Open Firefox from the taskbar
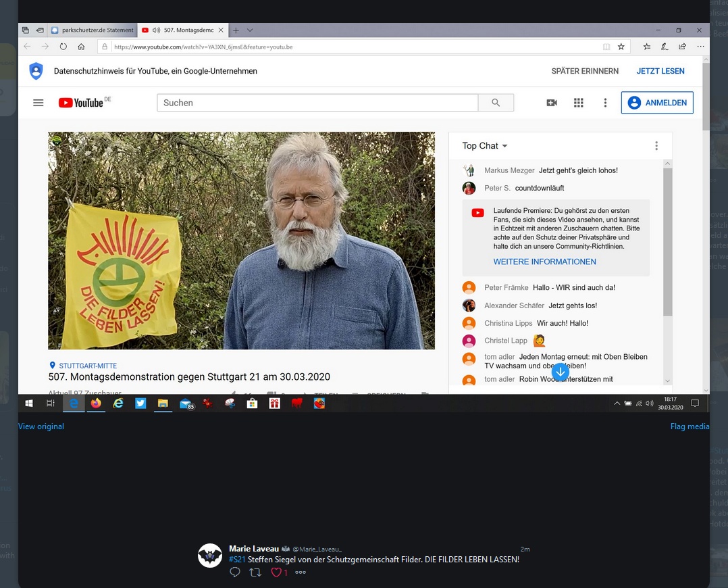This screenshot has height=588, width=728. pos(96,403)
